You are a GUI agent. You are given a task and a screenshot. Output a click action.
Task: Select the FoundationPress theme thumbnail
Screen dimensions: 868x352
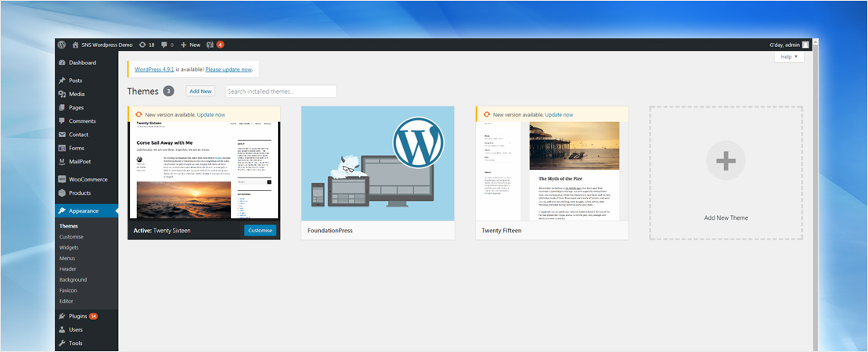click(377, 163)
